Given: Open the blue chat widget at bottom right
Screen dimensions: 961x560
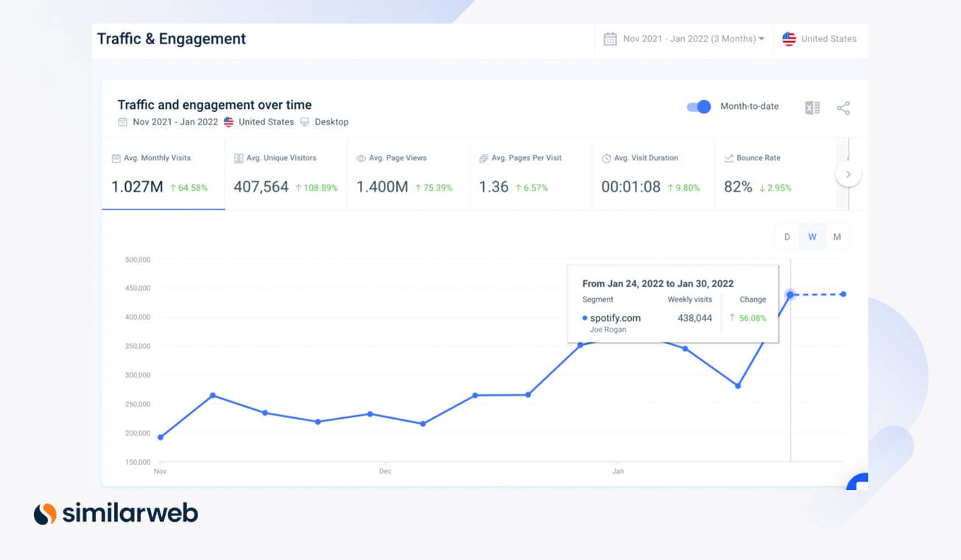Looking at the screenshot, I should coord(858,482).
